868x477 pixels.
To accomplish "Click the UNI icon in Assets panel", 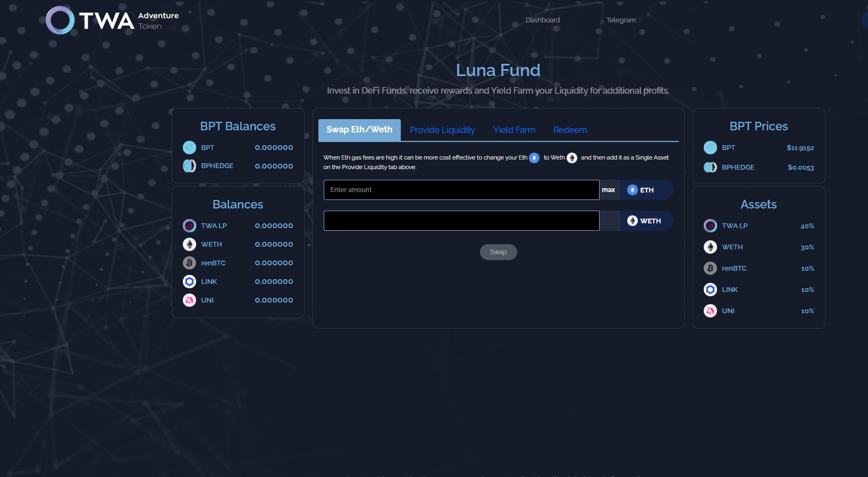I will pos(710,311).
